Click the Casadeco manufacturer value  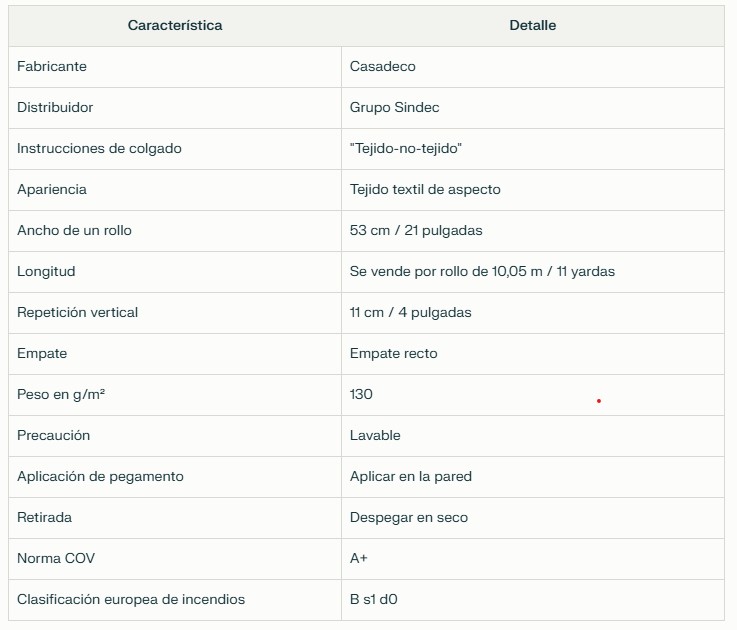point(383,66)
